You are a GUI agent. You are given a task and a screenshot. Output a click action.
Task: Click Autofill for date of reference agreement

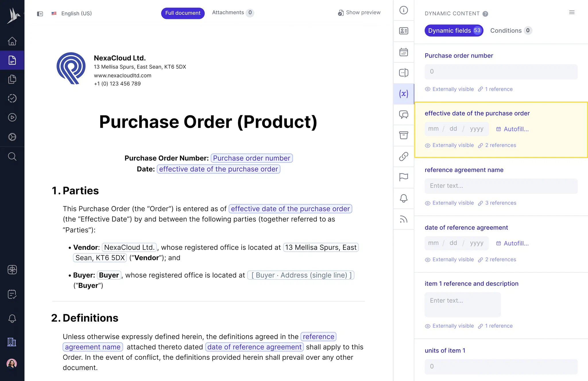click(512, 243)
